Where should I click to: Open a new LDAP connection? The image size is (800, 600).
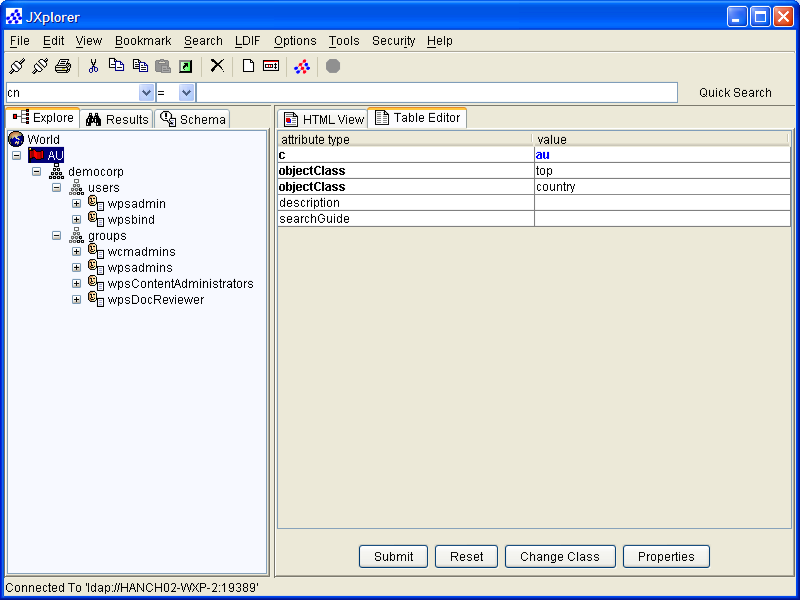(x=16, y=66)
